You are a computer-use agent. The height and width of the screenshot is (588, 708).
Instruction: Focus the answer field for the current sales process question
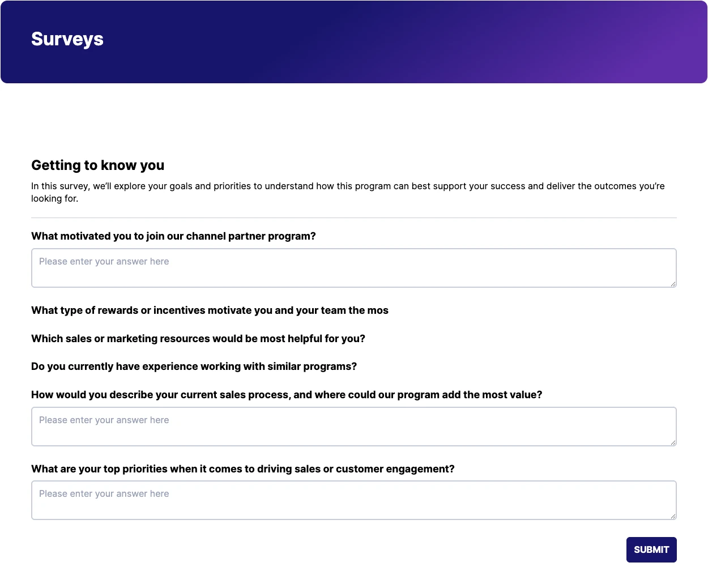tap(353, 427)
